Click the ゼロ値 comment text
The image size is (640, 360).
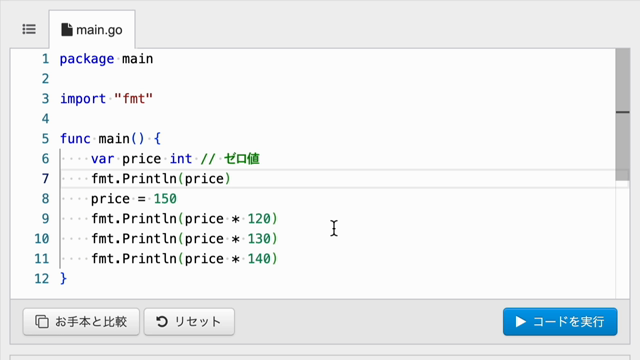click(x=242, y=159)
